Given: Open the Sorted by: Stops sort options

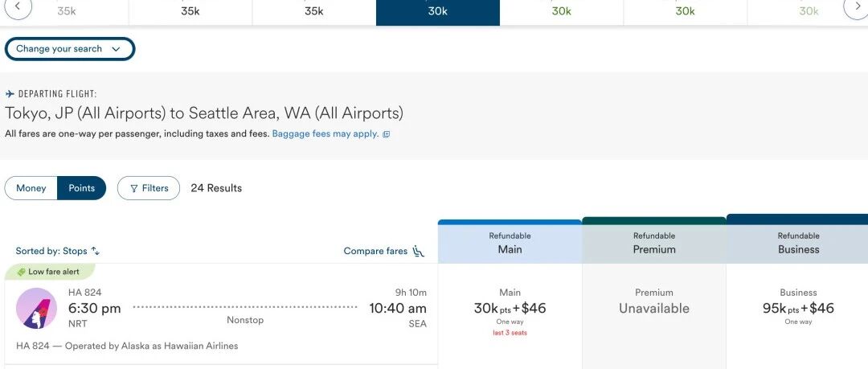Looking at the screenshot, I should pyautogui.click(x=58, y=251).
